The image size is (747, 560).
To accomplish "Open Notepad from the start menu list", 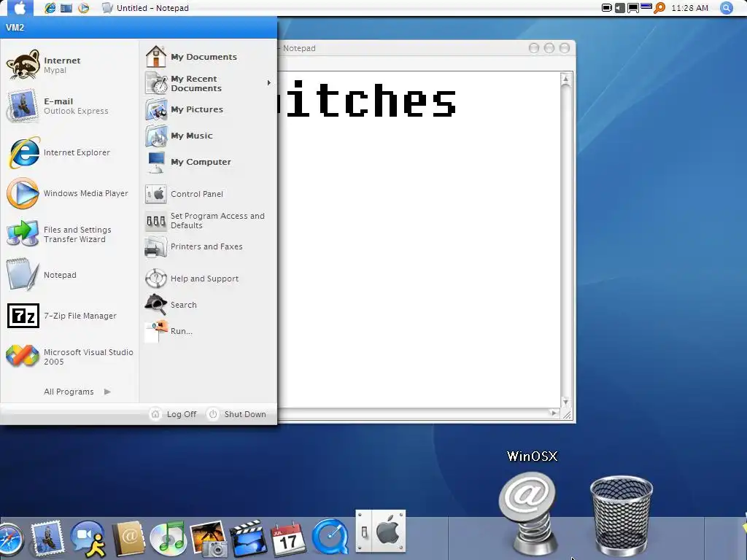I will click(69, 275).
